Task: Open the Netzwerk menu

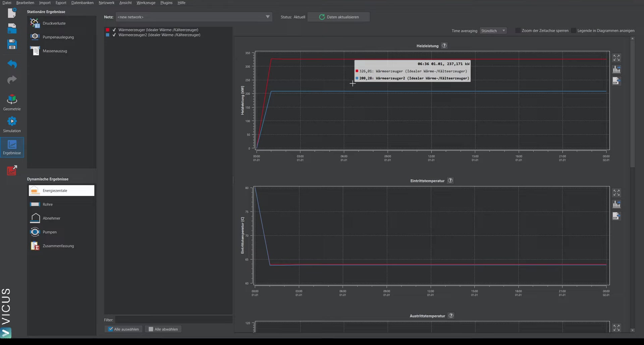Action: (x=106, y=3)
